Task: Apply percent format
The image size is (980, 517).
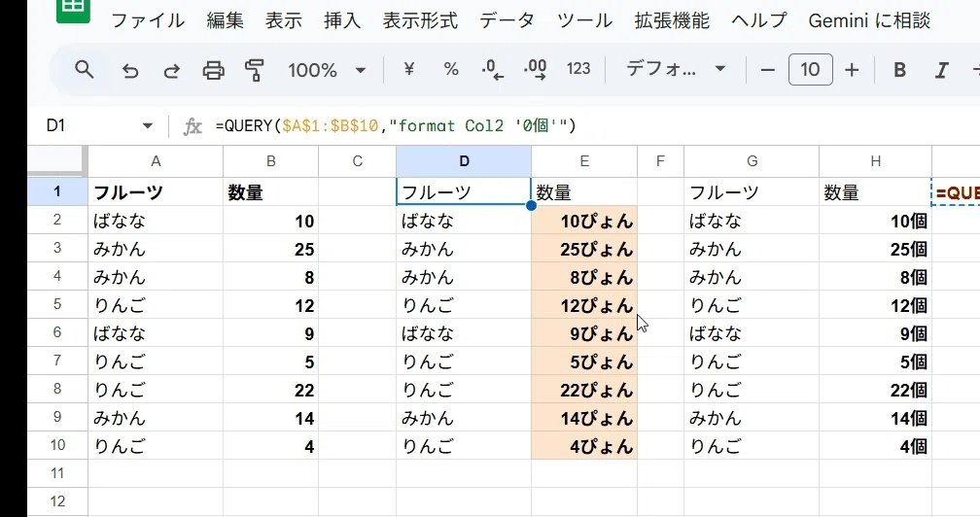Action: click(x=451, y=69)
